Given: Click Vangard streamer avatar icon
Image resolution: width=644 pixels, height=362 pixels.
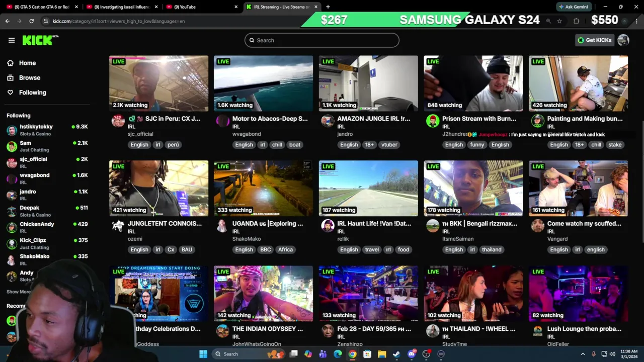Looking at the screenshot, I should pyautogui.click(x=538, y=226).
